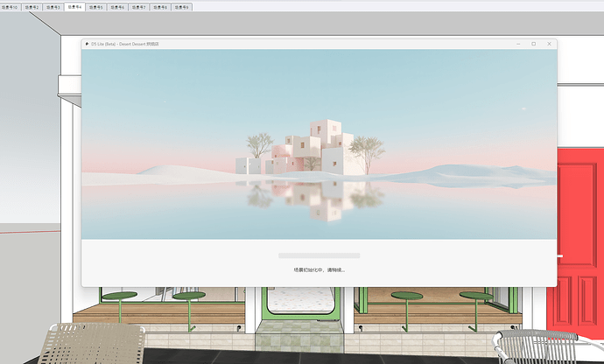The image size is (604, 364).
Task: Go to scene tab 场景号5
Action: click(95, 6)
